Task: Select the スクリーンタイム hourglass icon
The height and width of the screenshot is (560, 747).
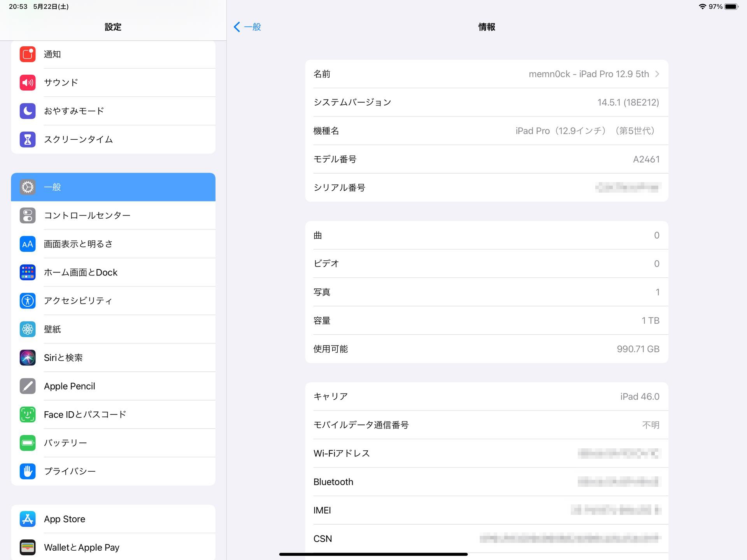Action: [28, 139]
